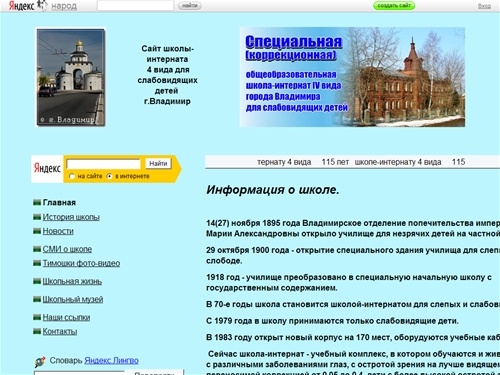Click the parrot dictionary icon near Словарь

point(40,362)
